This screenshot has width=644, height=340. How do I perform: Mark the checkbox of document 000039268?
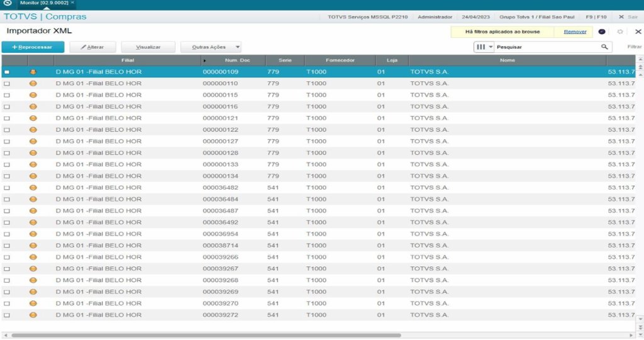click(x=6, y=280)
